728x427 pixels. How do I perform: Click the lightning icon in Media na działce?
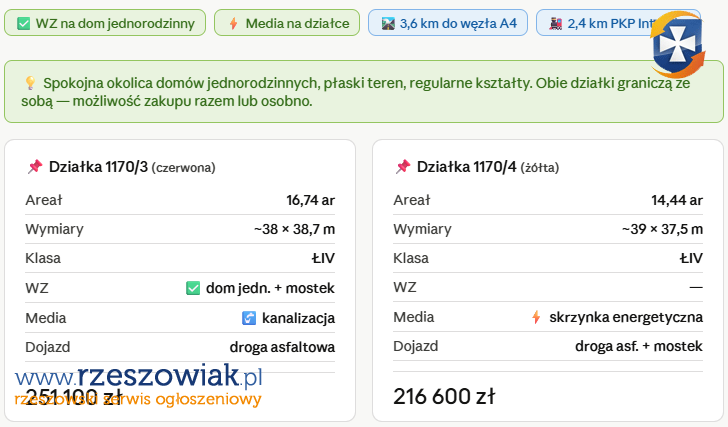pyautogui.click(x=233, y=23)
